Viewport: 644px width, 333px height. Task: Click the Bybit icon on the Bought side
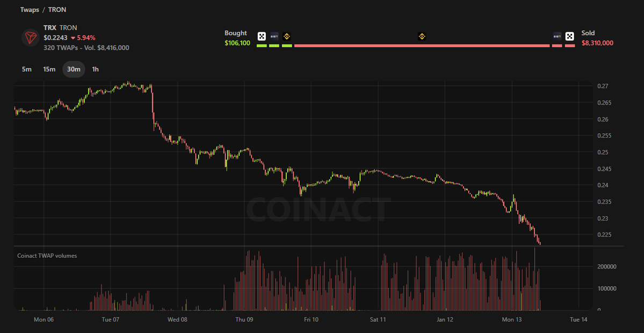(274, 37)
